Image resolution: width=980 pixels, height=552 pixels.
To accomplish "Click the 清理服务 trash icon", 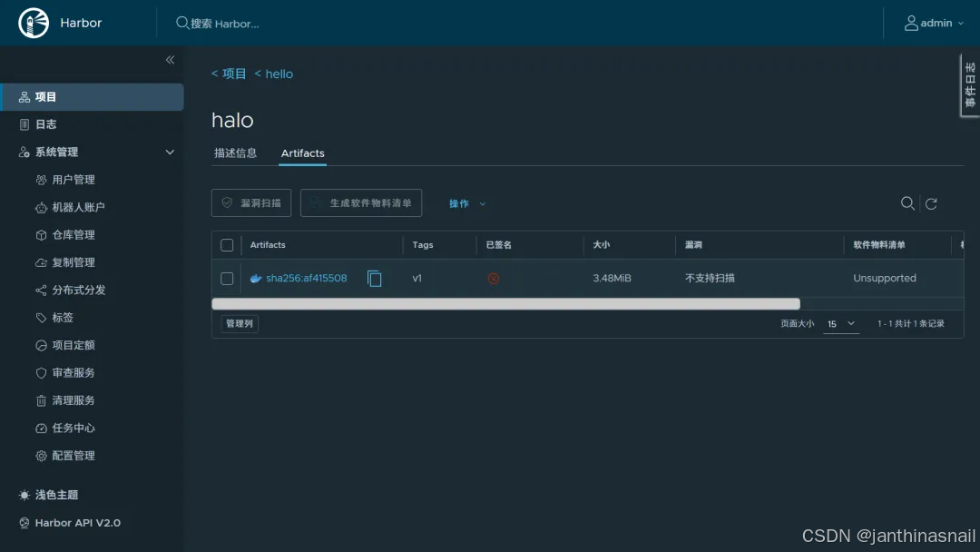I will click(x=41, y=400).
